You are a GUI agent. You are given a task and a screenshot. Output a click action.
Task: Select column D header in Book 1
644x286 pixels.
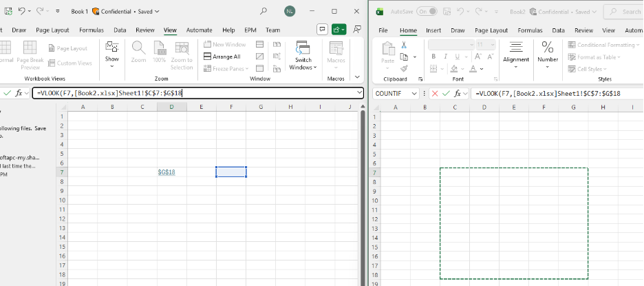point(172,107)
